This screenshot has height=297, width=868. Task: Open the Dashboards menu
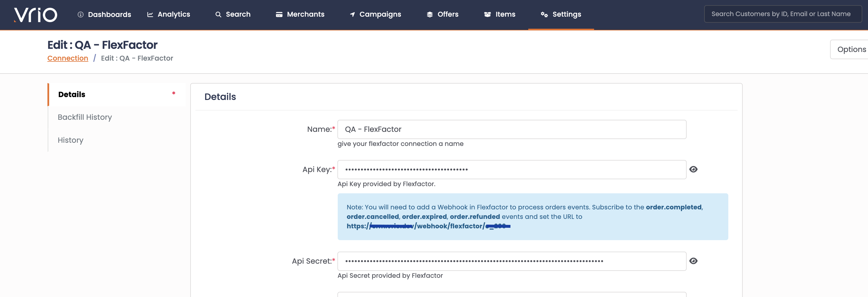110,14
